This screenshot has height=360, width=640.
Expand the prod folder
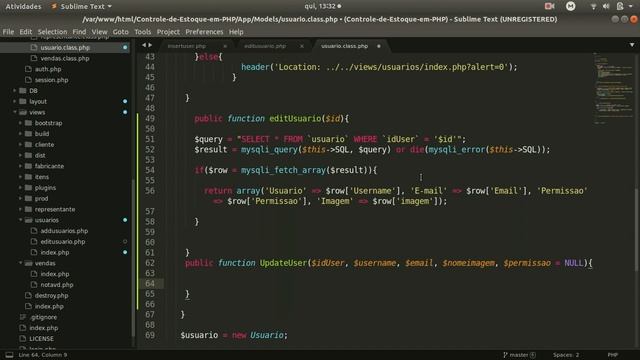click(20, 198)
